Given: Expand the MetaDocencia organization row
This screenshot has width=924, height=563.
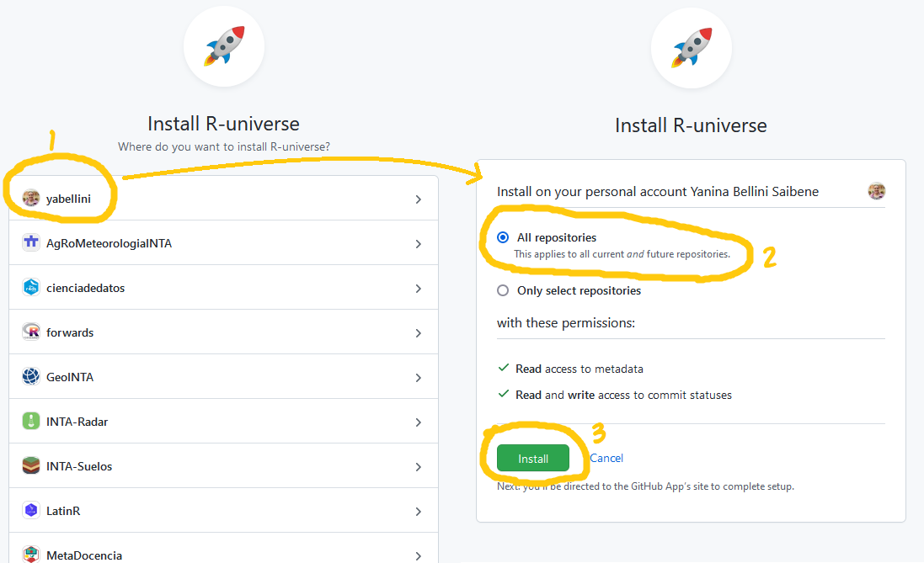Looking at the screenshot, I should click(419, 555).
